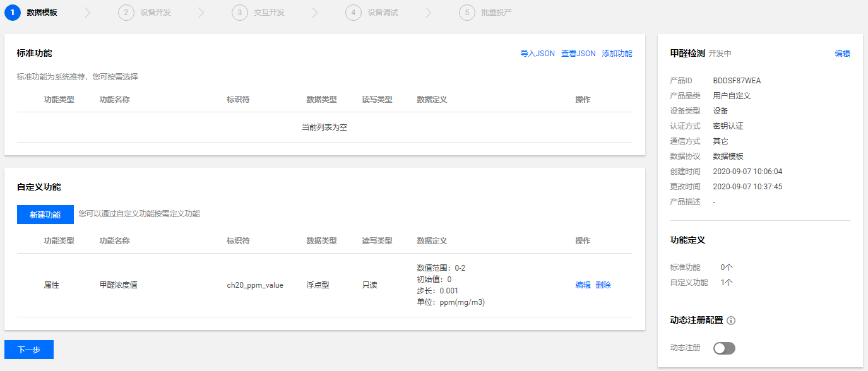Go to step 5 批量投产
The width and height of the screenshot is (868, 371).
(x=485, y=13)
